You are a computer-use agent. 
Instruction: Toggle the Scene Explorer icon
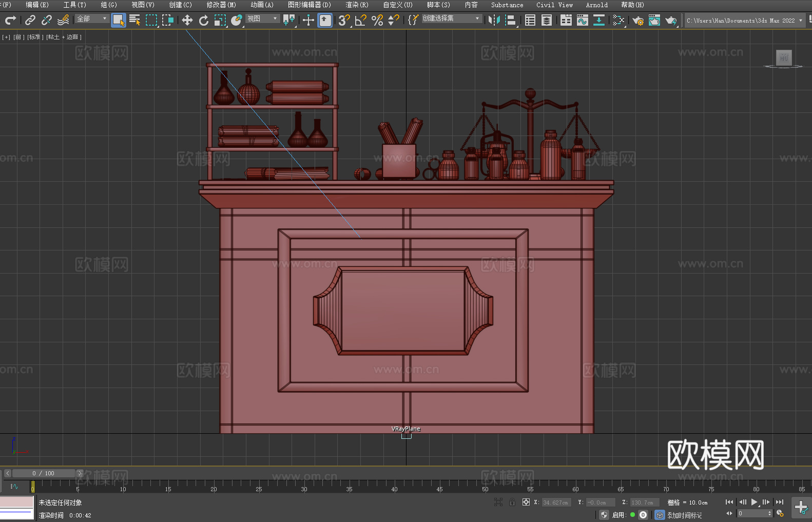click(530, 20)
